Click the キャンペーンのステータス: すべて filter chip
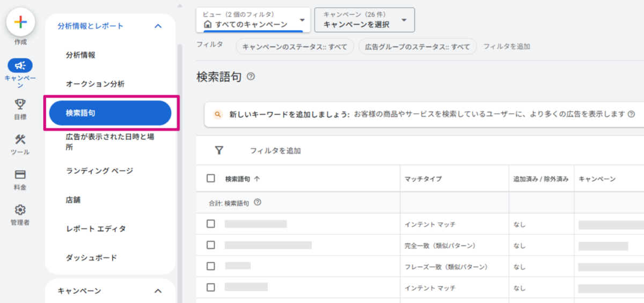644x303 pixels. tap(295, 47)
